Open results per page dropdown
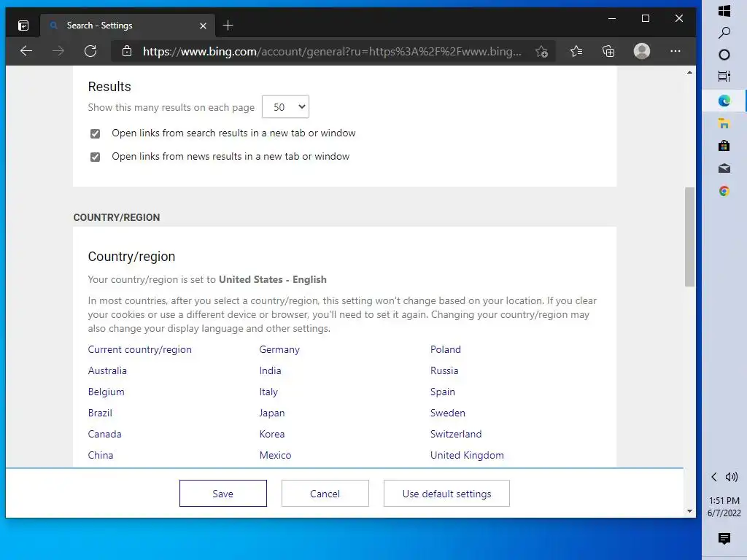Image resolution: width=747 pixels, height=560 pixels. point(285,106)
